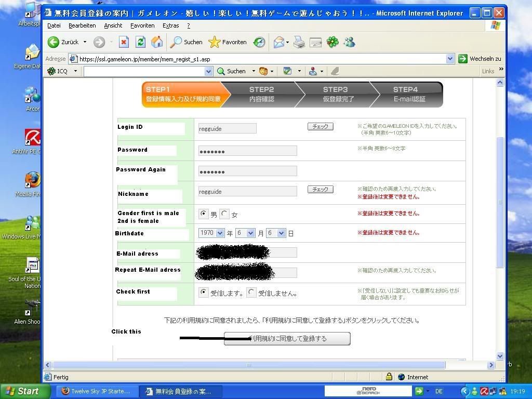
Task: Select the male (男) gender radio button
Action: coord(203,214)
